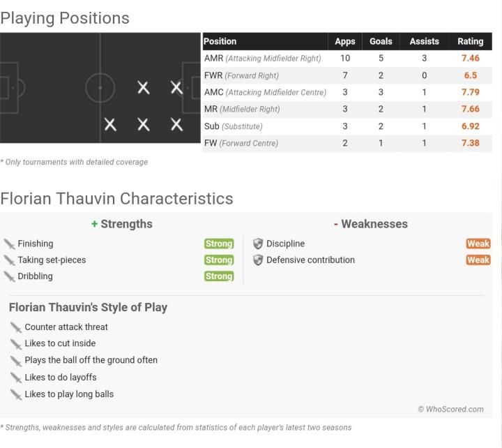Click the icon beside Counter attack threat
This screenshot has height=448, width=502.
click(16, 327)
